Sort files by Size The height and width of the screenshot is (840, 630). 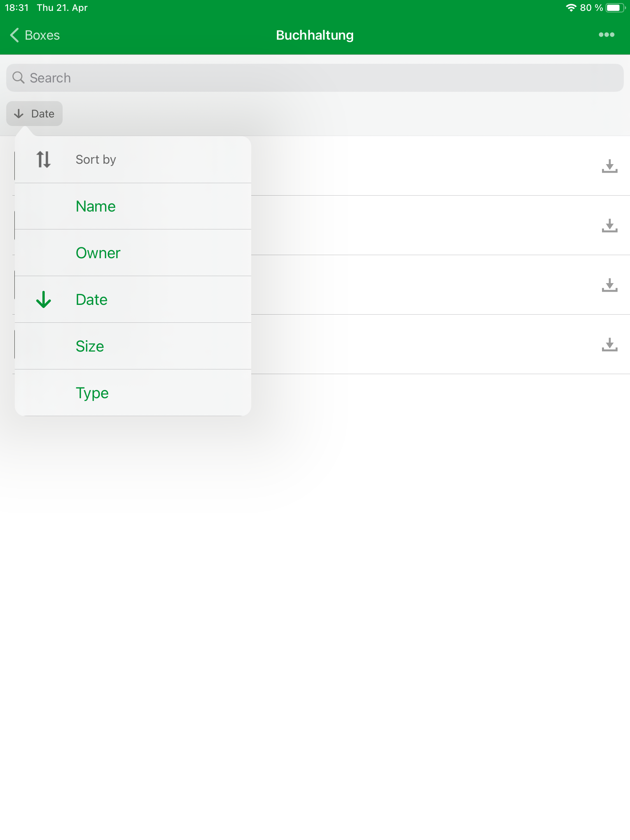coord(133,346)
